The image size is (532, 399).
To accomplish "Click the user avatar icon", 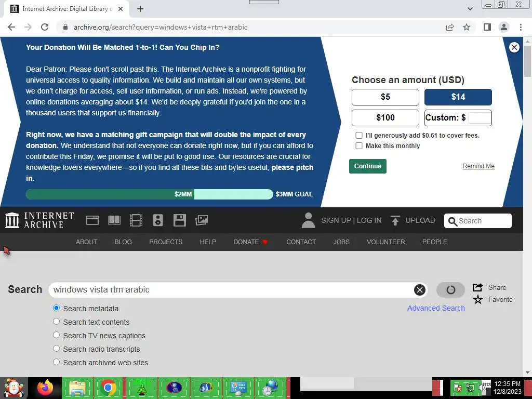I will pos(308,220).
